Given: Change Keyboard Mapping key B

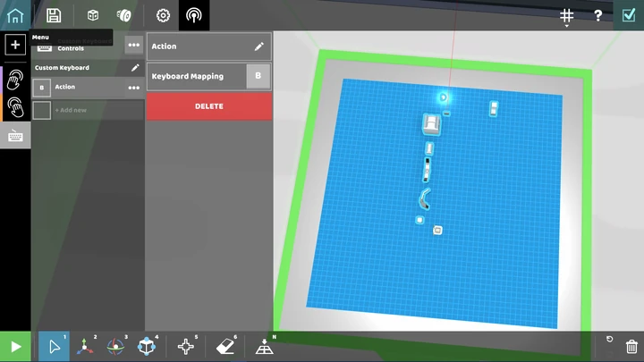Looking at the screenshot, I should coord(258,76).
